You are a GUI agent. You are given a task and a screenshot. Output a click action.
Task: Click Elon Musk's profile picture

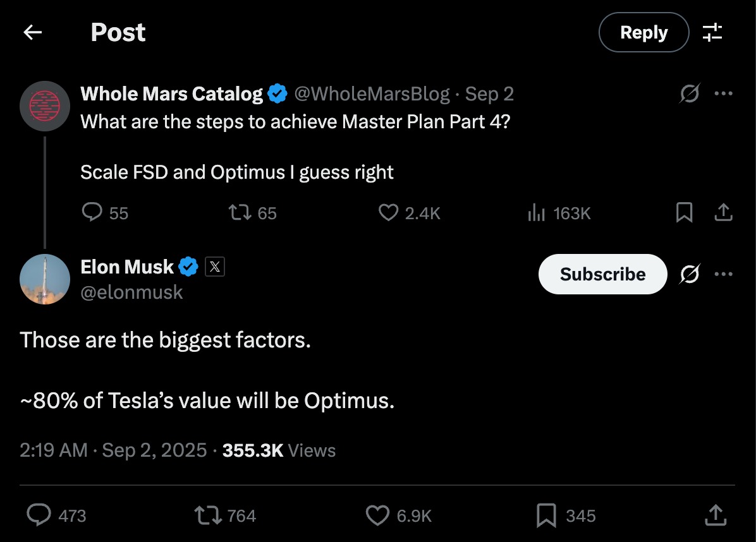click(x=44, y=279)
